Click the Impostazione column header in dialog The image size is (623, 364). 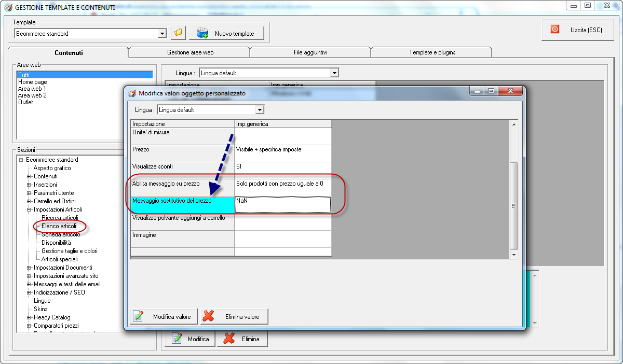pos(182,124)
